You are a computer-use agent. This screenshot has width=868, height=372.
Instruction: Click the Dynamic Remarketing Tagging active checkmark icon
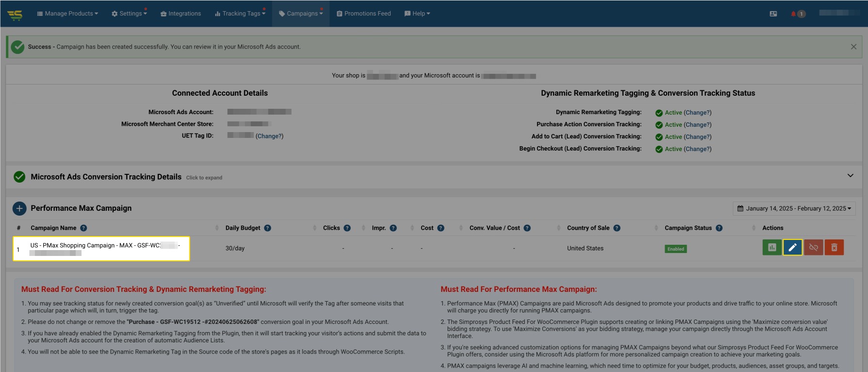659,113
